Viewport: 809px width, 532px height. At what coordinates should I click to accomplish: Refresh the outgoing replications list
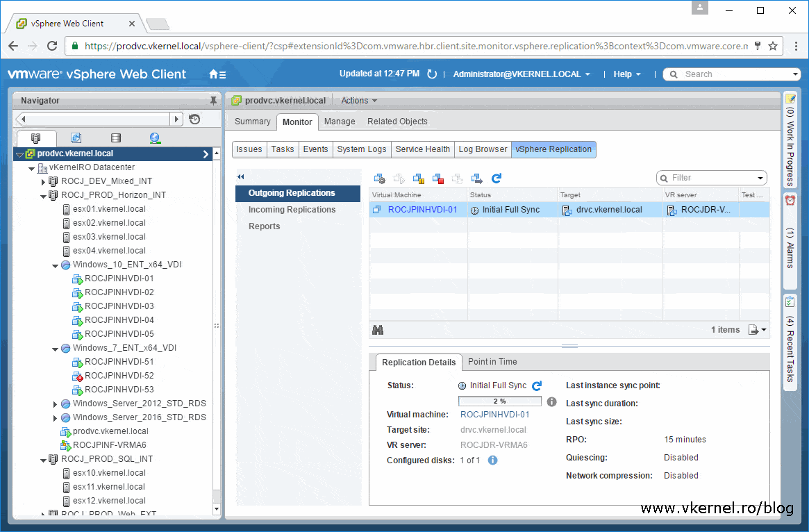tap(496, 178)
